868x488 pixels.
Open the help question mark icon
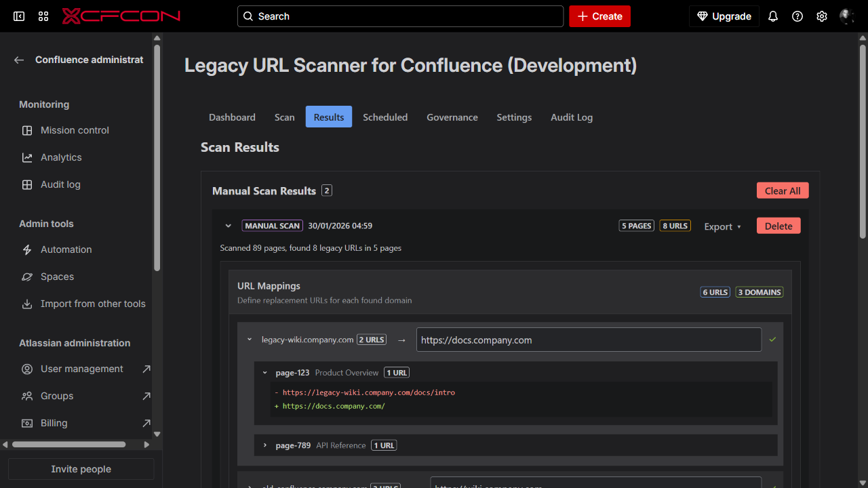point(797,16)
